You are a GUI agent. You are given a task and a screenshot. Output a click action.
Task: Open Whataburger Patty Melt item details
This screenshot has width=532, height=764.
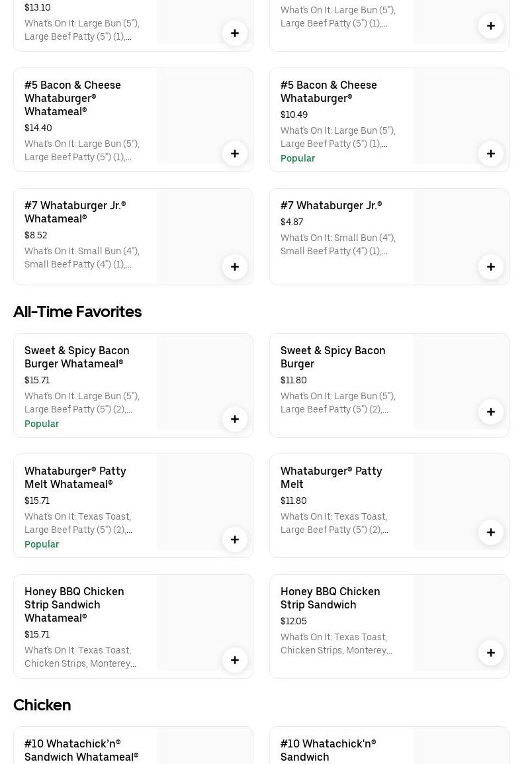click(331, 477)
